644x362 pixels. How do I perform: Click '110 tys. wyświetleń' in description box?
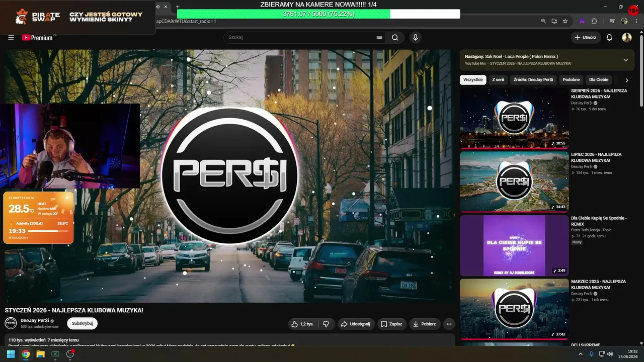tap(27, 340)
